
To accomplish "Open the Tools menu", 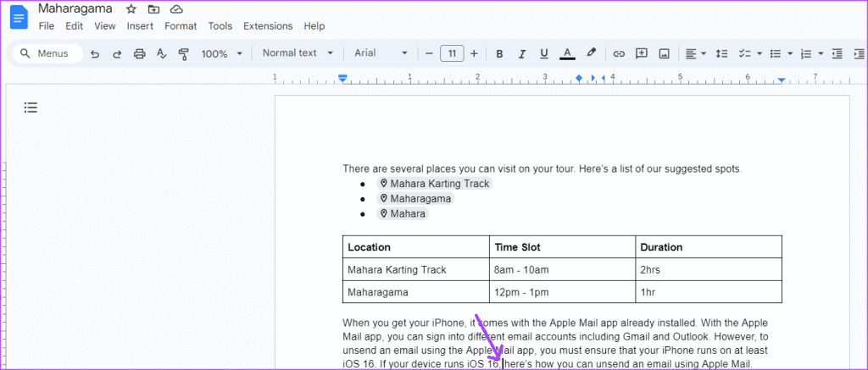I will [x=220, y=26].
